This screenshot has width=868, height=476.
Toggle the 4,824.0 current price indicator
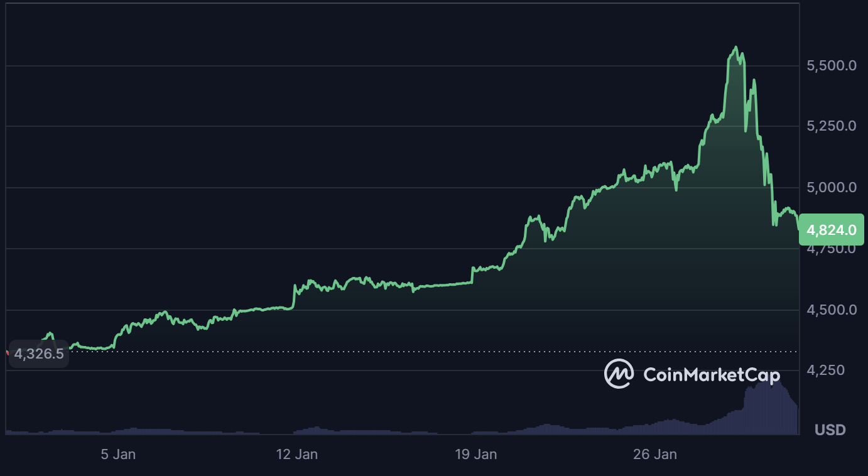[830, 230]
